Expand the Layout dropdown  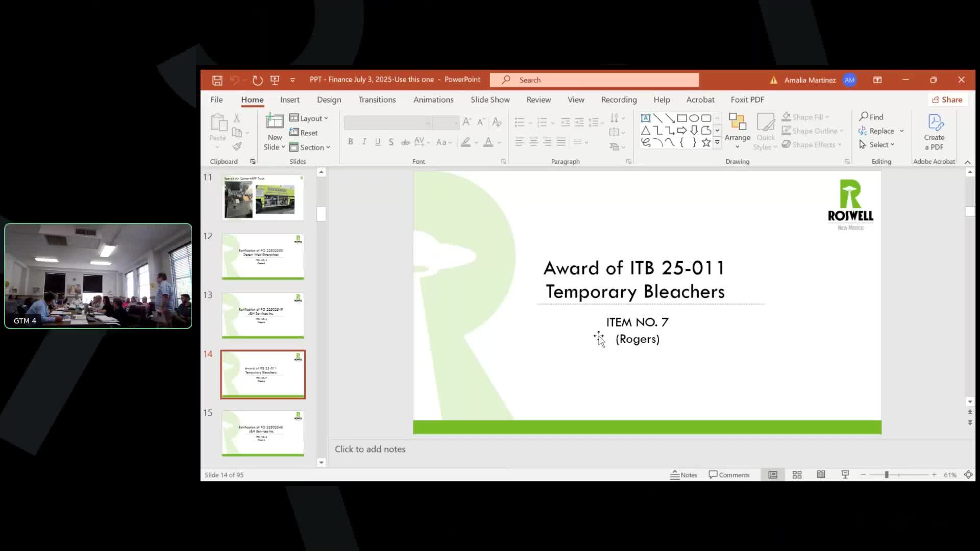tap(309, 118)
